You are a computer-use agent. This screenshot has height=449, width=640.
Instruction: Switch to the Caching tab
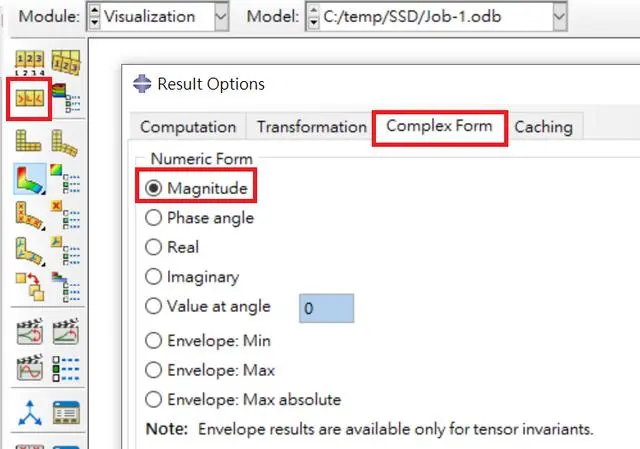[543, 127]
